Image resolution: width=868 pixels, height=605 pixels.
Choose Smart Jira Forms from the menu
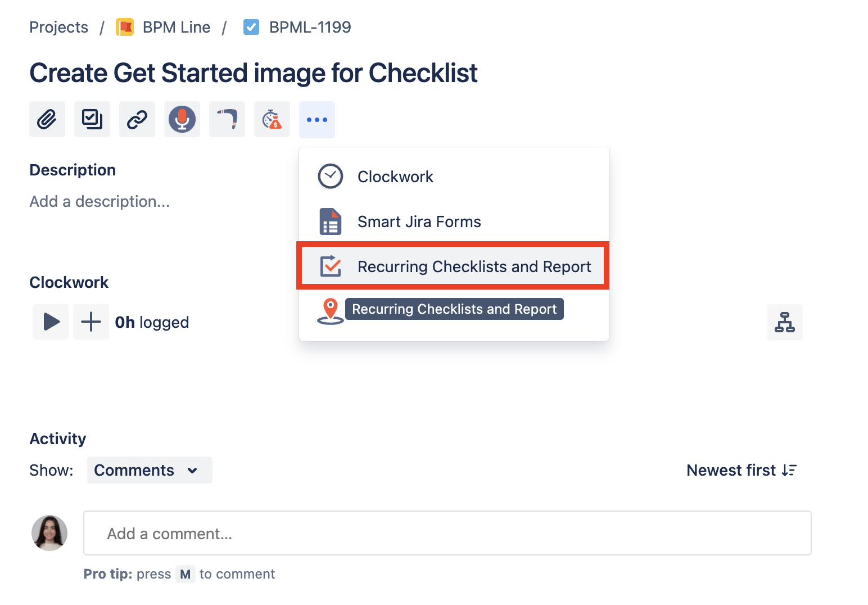click(419, 221)
